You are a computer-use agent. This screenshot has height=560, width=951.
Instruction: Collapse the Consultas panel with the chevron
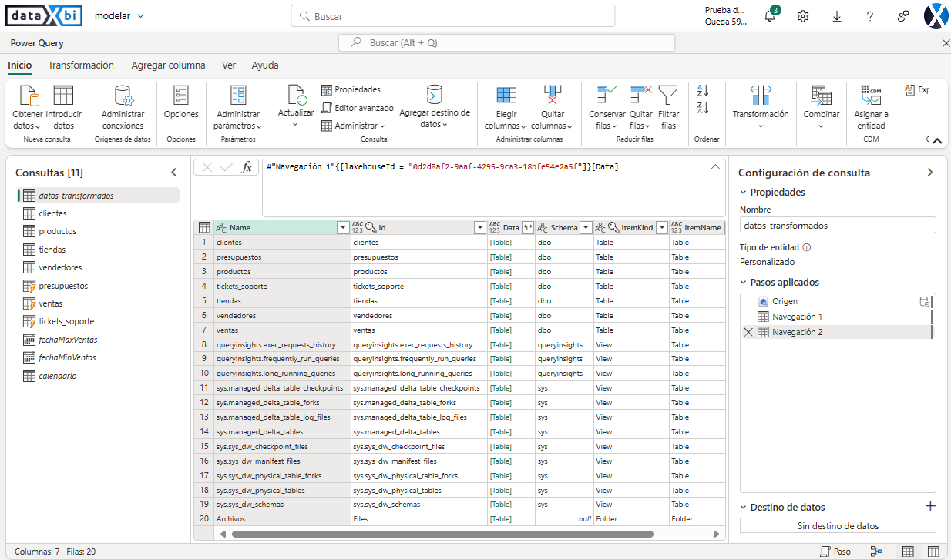tap(174, 172)
